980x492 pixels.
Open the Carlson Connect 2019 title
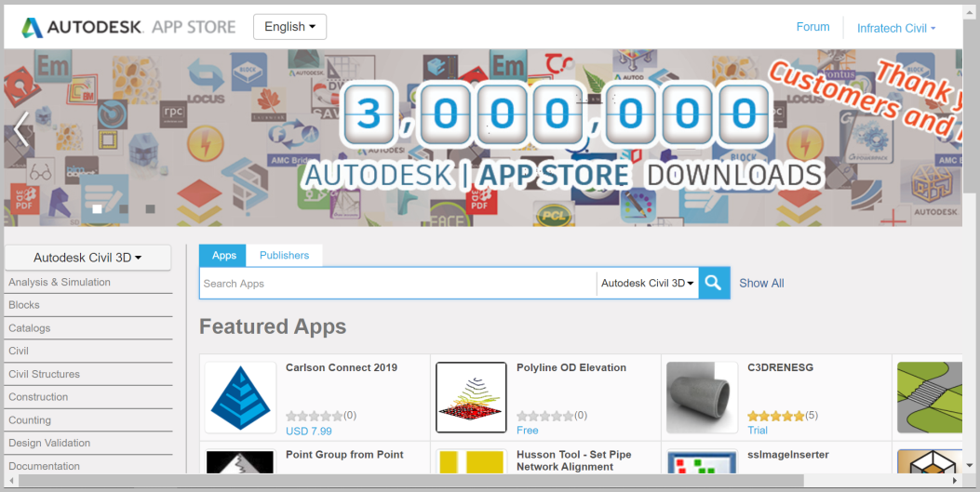click(342, 367)
